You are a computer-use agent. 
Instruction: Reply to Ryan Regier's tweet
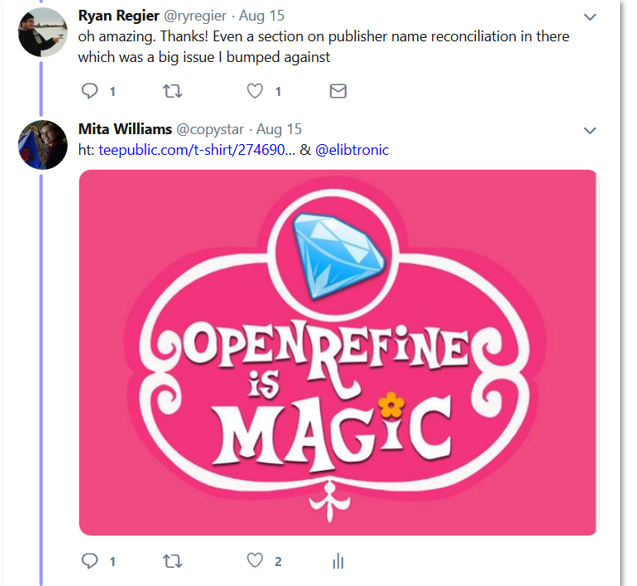(90, 91)
